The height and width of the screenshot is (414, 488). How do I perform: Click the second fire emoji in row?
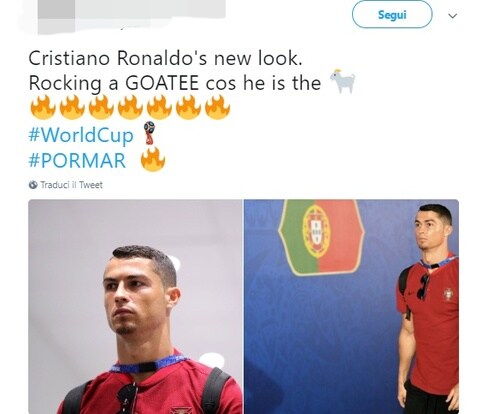coord(72,107)
